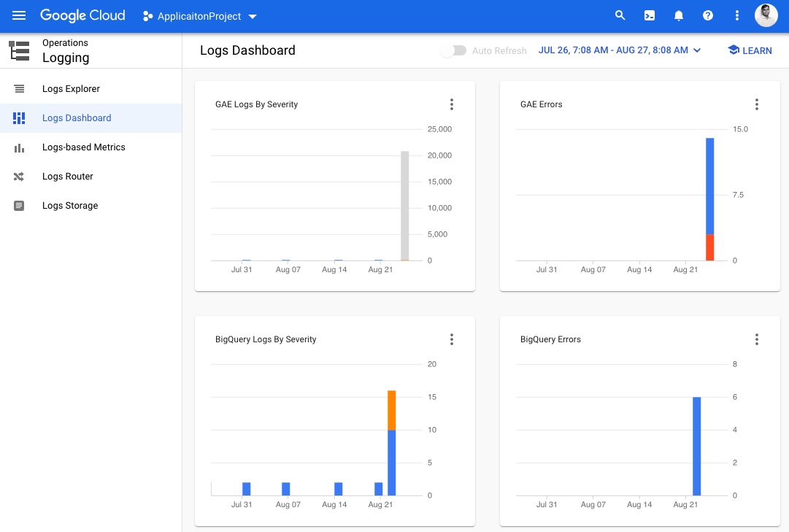This screenshot has height=532, width=789.
Task: Open BigQuery Logs By Severity options menu
Action: click(x=451, y=339)
